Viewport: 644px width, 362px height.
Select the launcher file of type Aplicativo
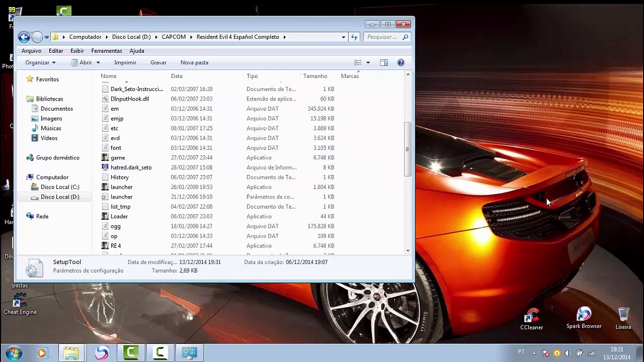[x=218, y=187]
